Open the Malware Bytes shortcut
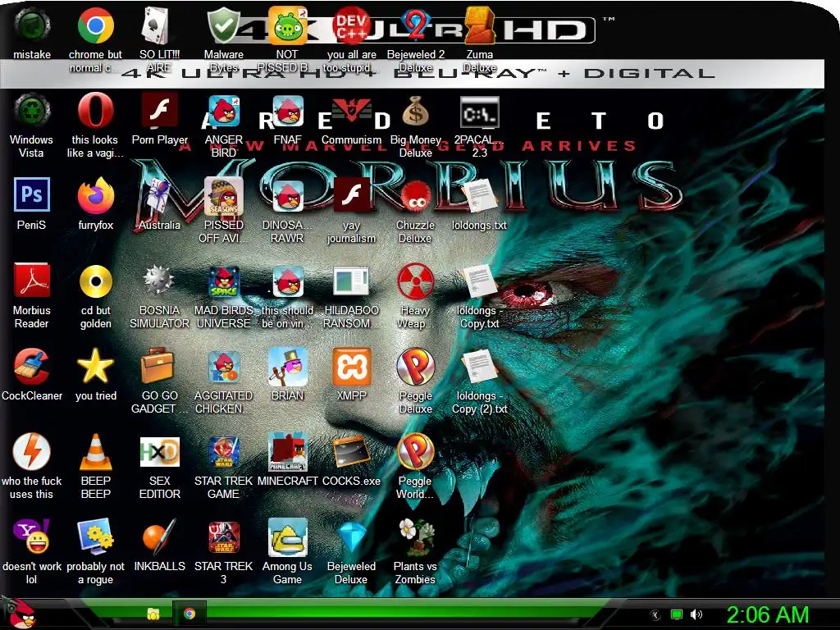The width and height of the screenshot is (840, 630). pyautogui.click(x=223, y=25)
